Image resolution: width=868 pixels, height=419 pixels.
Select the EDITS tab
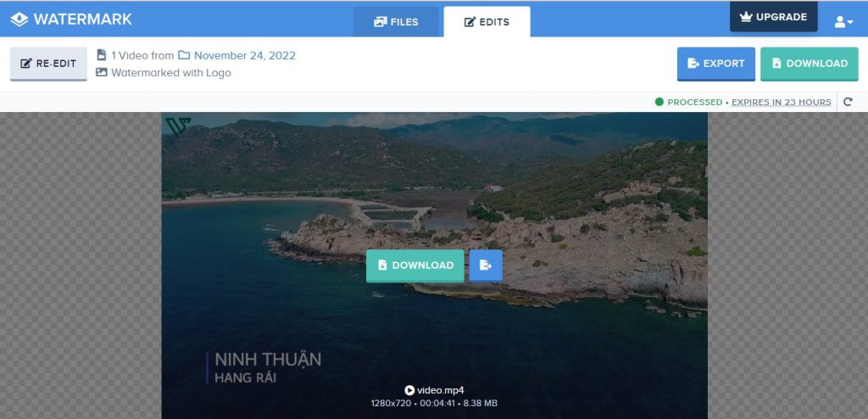coord(487,22)
